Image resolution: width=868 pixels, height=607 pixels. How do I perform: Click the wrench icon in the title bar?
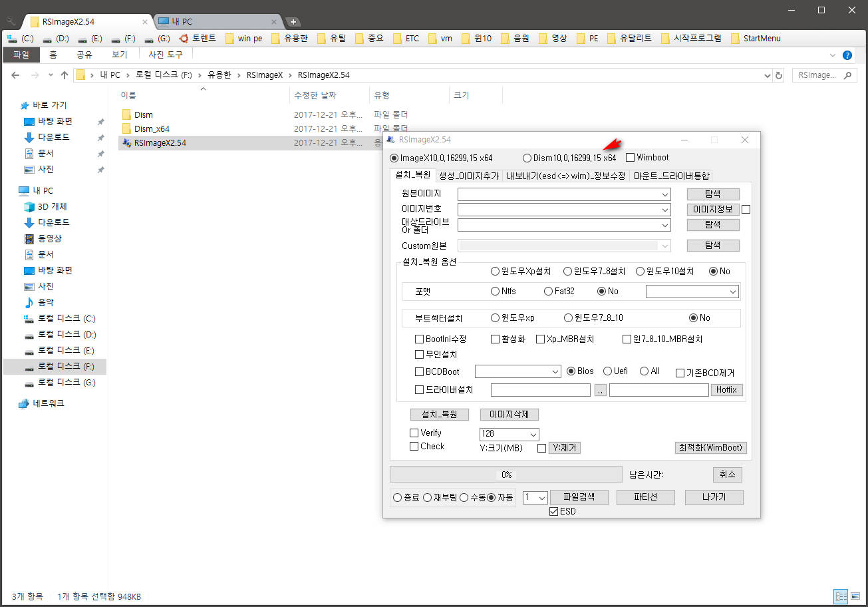click(x=11, y=21)
